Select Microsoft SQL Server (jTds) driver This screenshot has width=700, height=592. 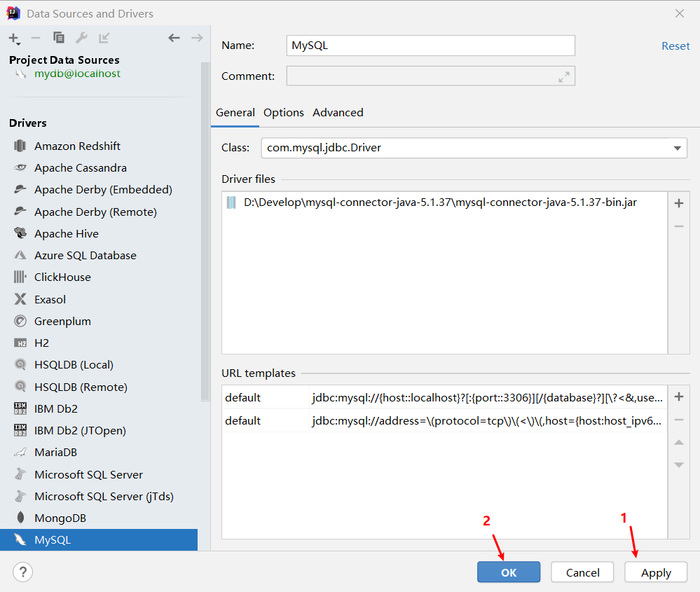point(99,496)
